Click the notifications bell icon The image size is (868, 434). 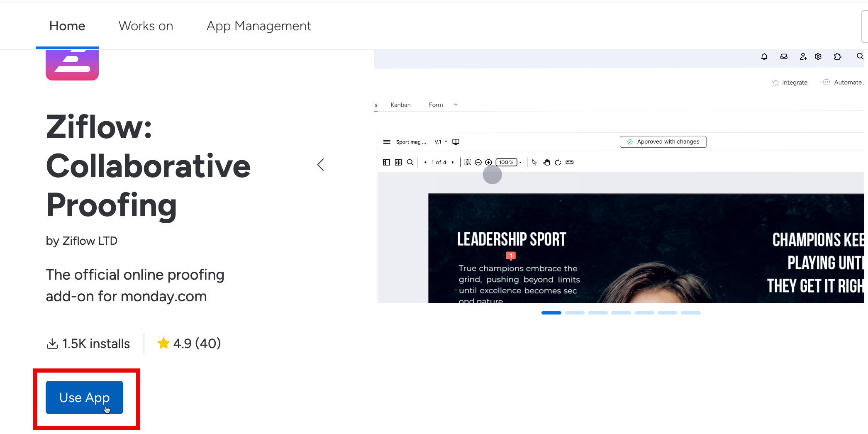click(764, 56)
